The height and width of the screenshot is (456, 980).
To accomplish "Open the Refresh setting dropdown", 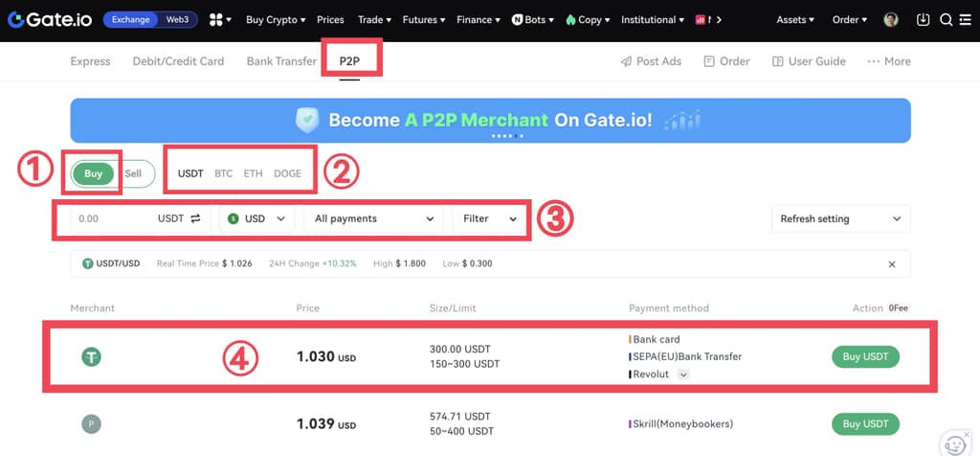I will click(x=839, y=218).
